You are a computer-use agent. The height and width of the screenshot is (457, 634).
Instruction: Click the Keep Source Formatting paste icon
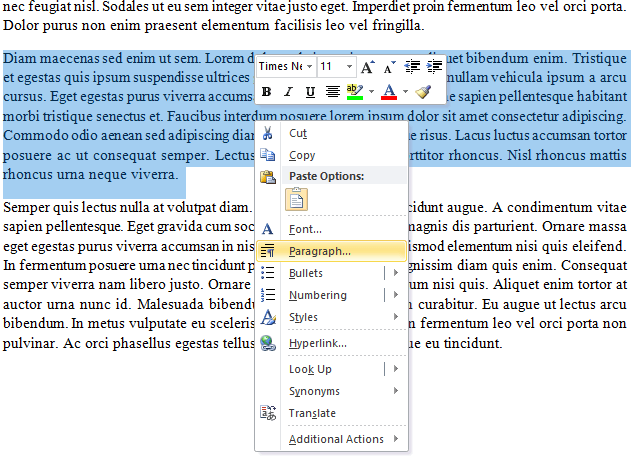(298, 199)
